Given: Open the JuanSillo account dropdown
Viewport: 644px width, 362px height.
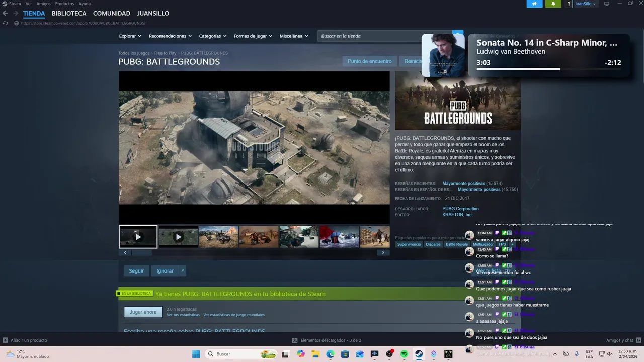Looking at the screenshot, I should tap(585, 4).
